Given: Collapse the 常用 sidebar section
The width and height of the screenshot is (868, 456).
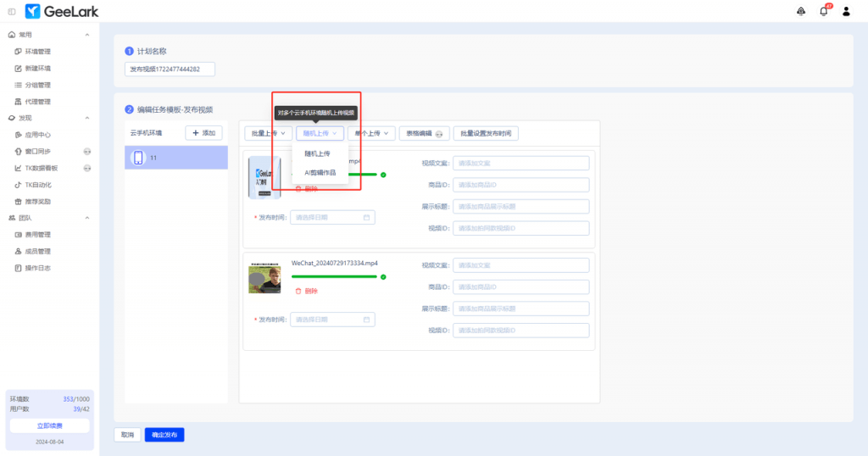Looking at the screenshot, I should click(87, 35).
